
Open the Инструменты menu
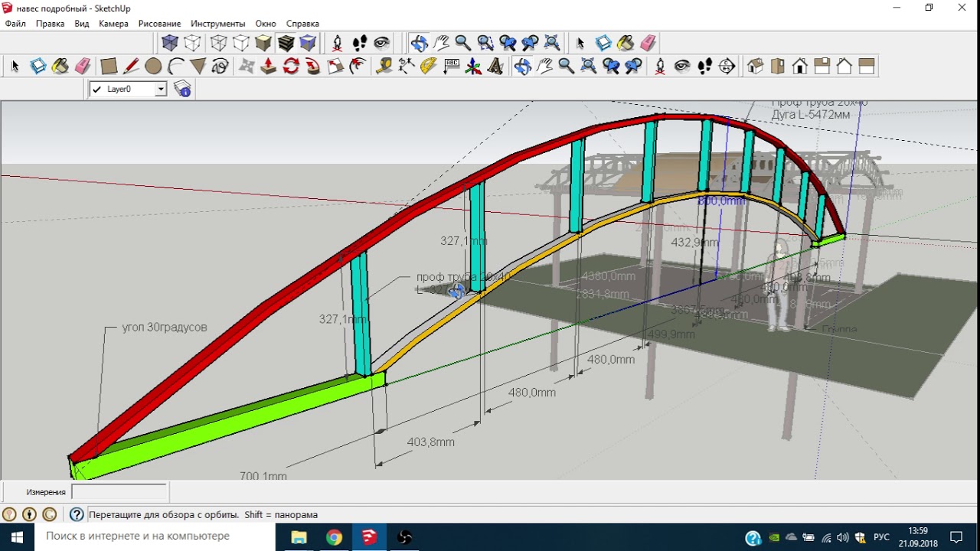pyautogui.click(x=218, y=24)
